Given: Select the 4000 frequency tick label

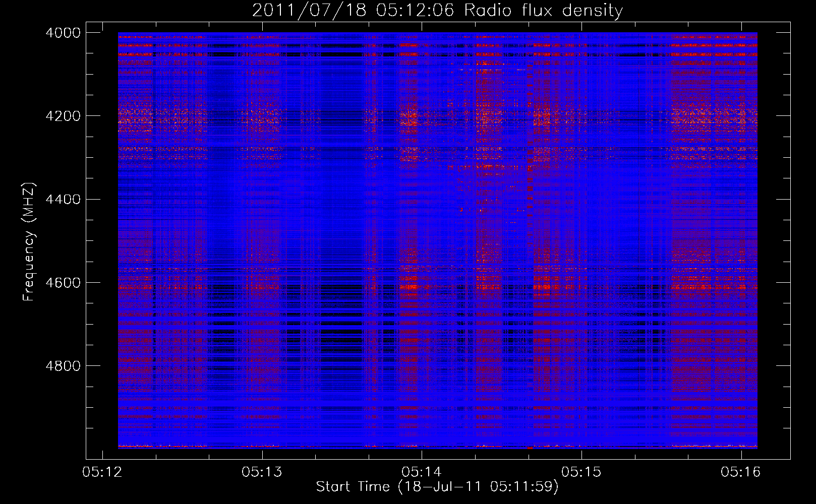Looking at the screenshot, I should (x=63, y=33).
